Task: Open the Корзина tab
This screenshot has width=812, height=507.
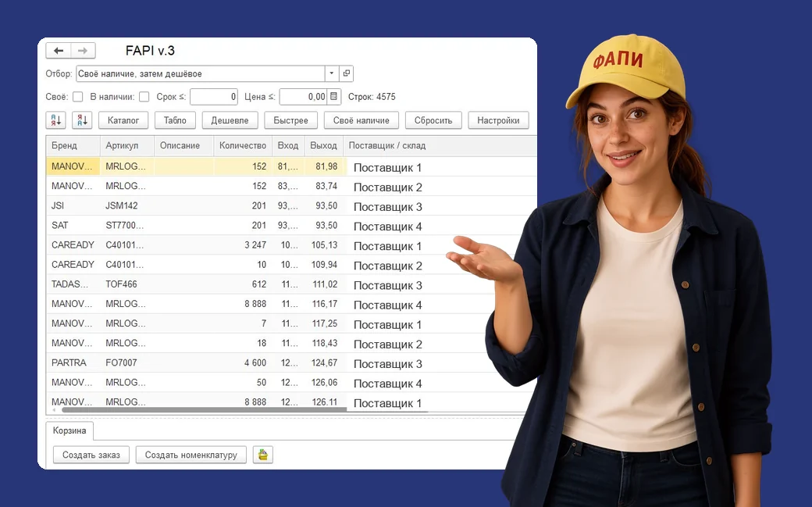Action: (x=69, y=430)
